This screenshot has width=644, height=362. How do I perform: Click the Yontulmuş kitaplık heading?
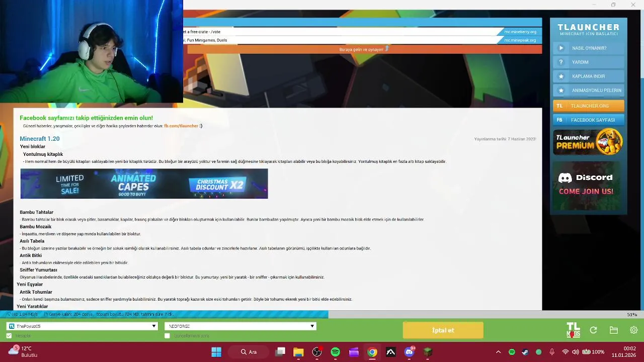coord(43,154)
